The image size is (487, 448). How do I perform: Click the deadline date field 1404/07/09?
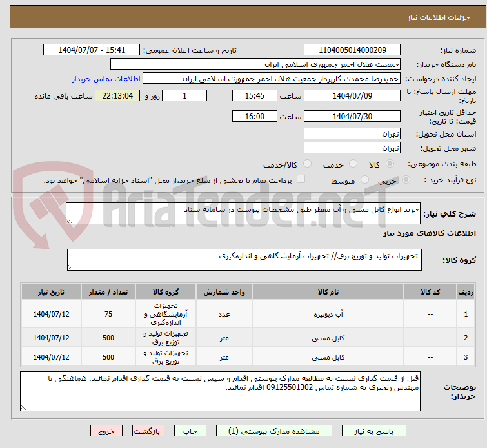[352, 95]
